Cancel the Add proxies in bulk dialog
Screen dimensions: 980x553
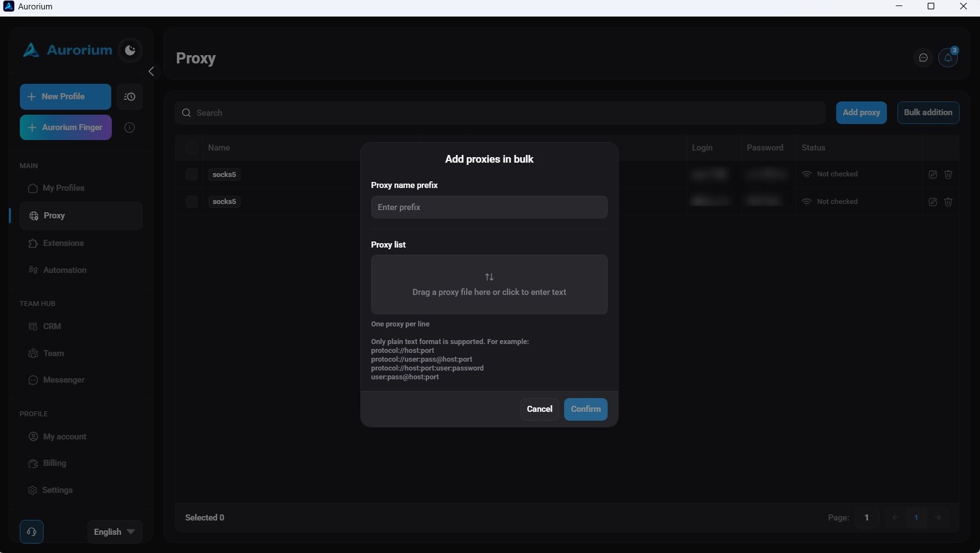click(539, 409)
